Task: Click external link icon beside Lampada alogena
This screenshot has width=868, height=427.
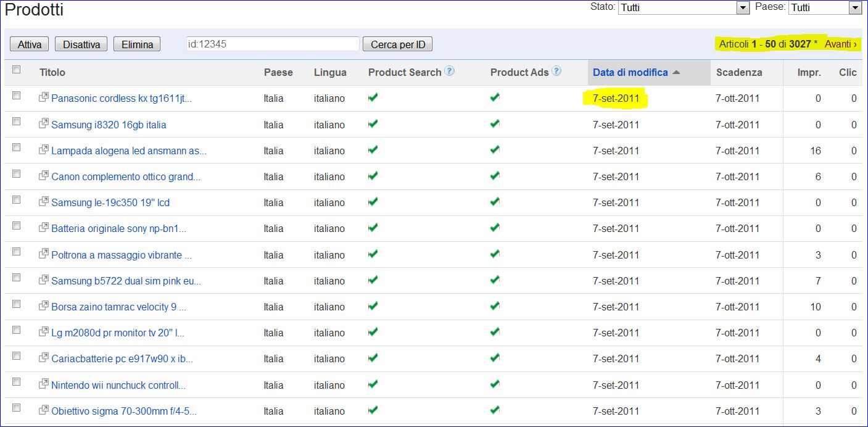Action: (x=43, y=150)
